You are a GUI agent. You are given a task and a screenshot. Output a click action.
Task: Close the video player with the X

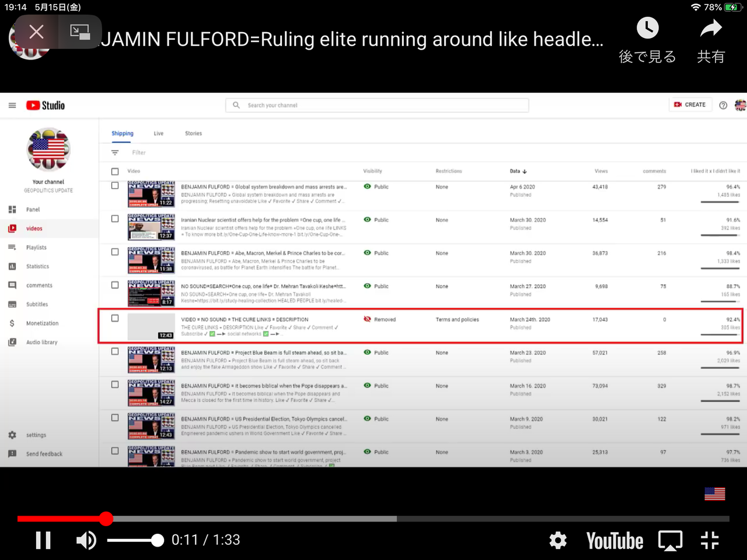pyautogui.click(x=36, y=32)
